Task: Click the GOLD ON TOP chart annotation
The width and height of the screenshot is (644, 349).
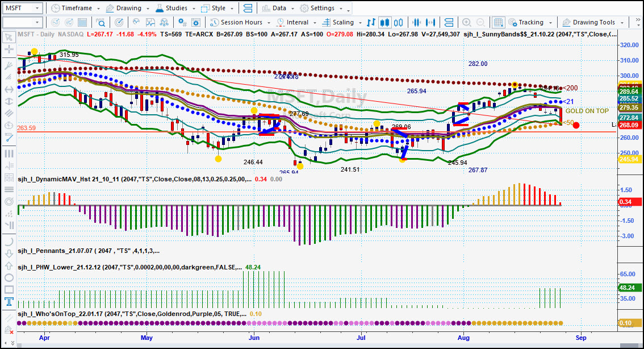Action: [587, 111]
